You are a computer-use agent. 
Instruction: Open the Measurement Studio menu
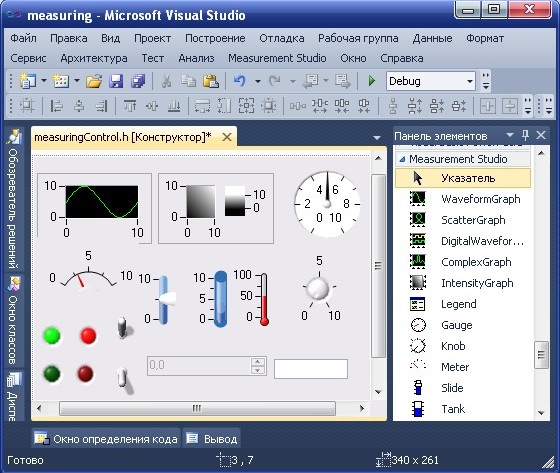click(277, 58)
